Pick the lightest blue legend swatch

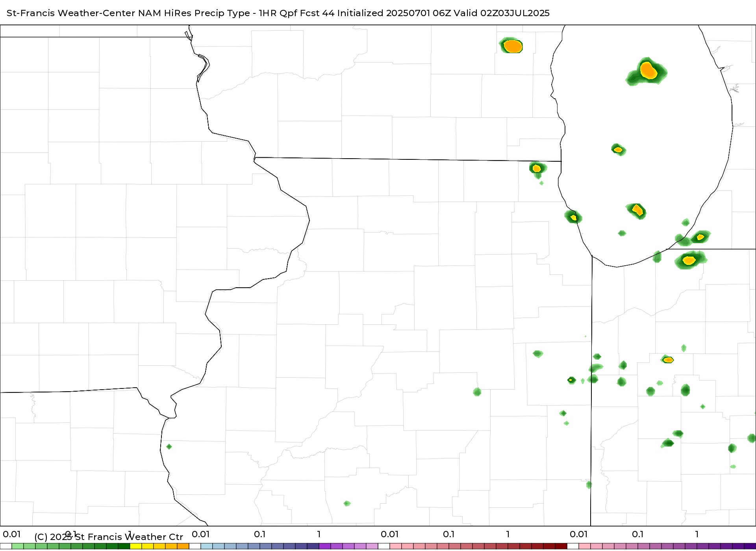207,546
